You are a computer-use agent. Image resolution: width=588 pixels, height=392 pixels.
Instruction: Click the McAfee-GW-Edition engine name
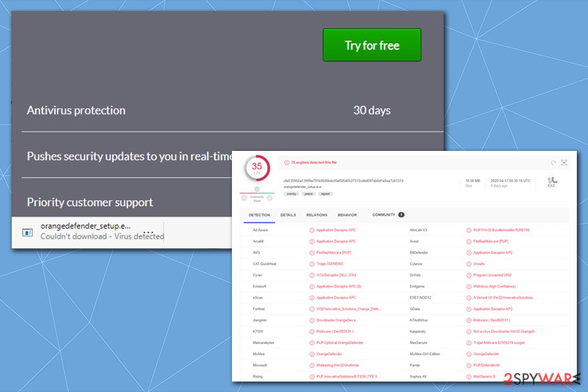pos(425,353)
